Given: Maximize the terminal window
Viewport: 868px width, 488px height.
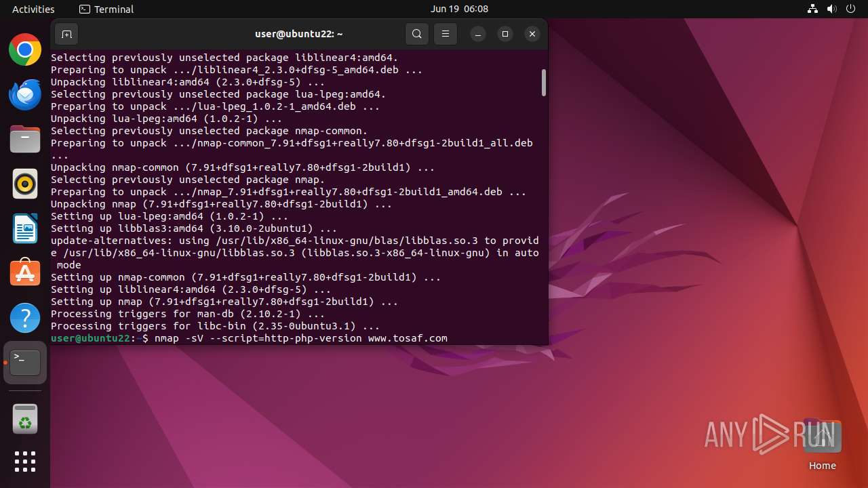Looking at the screenshot, I should tap(505, 34).
